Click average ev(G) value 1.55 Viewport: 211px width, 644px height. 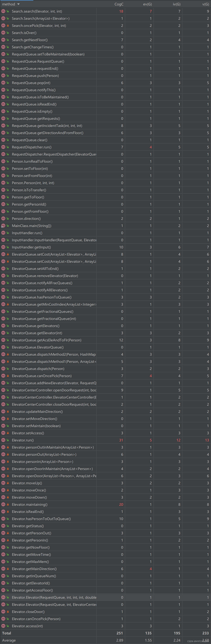pyautogui.click(x=148, y=640)
